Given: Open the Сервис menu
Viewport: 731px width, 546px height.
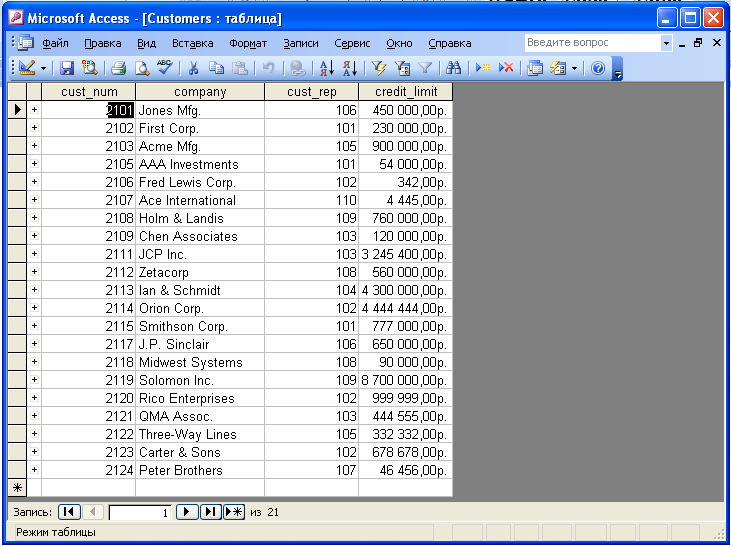Looking at the screenshot, I should pyautogui.click(x=352, y=43).
